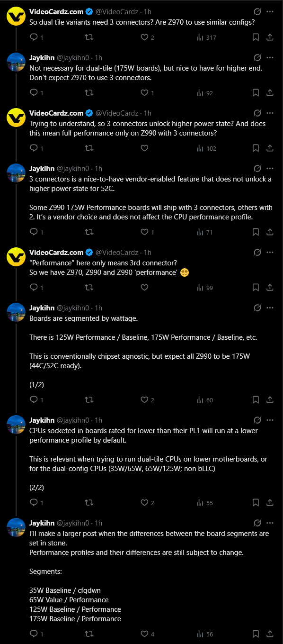Open @jaykihn0 handle in second tweet
This screenshot has width=283, height=644.
(74, 58)
